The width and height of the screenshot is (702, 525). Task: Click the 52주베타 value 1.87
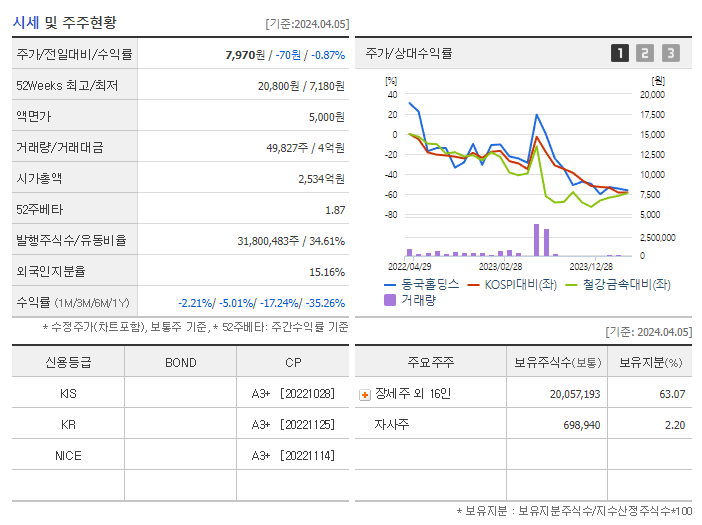click(335, 210)
